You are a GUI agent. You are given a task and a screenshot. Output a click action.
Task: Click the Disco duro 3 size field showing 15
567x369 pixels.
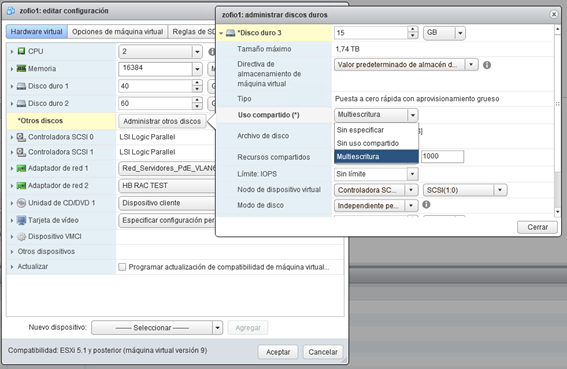371,33
